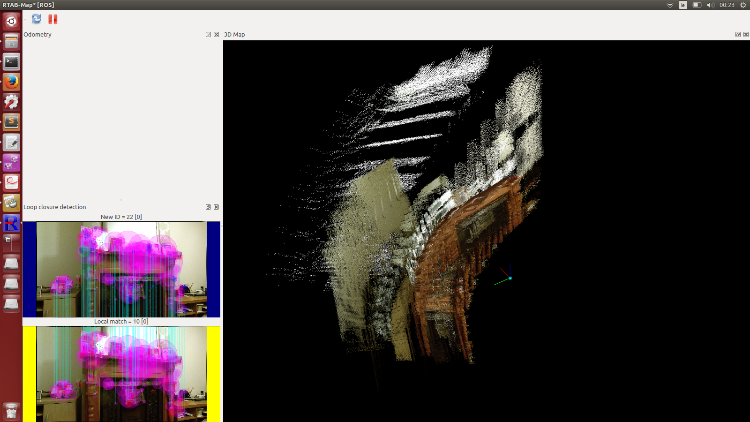Open the Trash in the launcher

click(x=11, y=409)
